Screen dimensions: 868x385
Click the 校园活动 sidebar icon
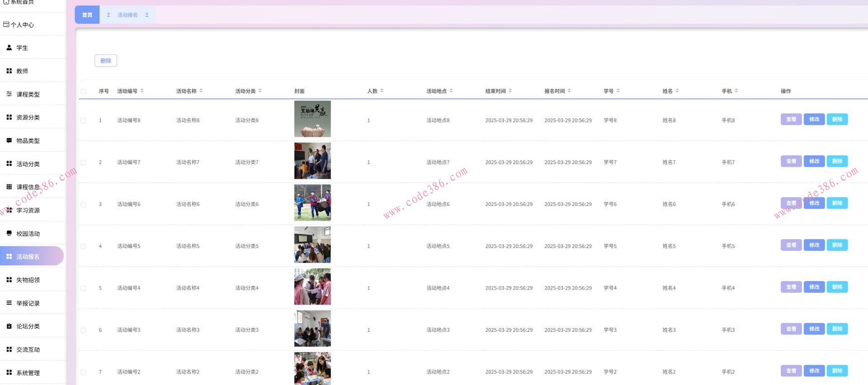point(9,233)
